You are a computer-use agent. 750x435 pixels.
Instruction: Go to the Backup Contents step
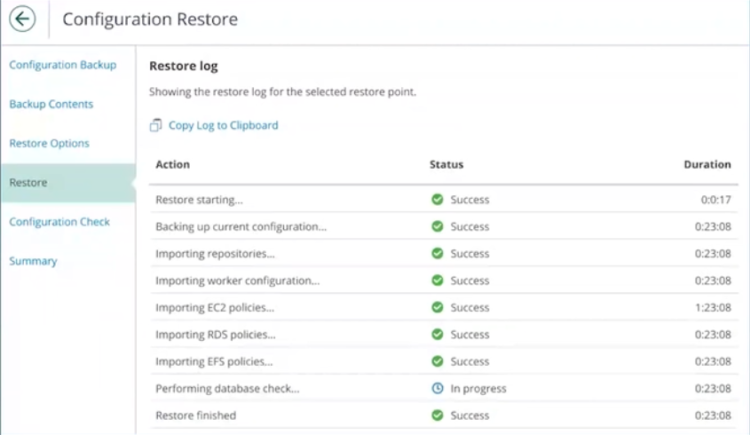(x=51, y=104)
